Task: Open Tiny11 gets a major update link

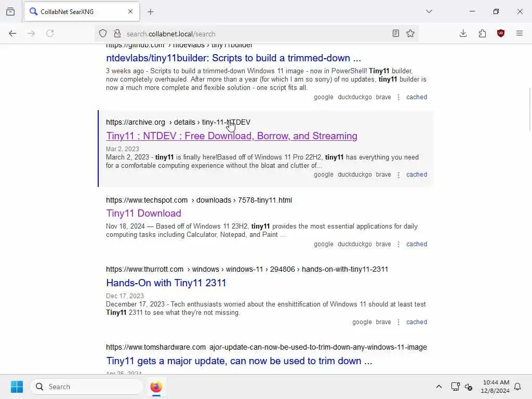Action: (239, 361)
